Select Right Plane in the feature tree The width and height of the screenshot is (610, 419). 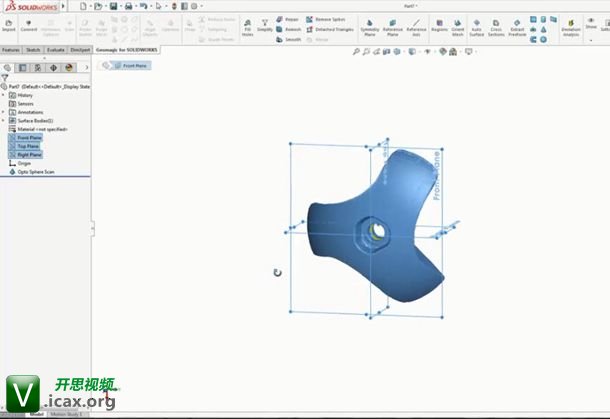(25, 155)
